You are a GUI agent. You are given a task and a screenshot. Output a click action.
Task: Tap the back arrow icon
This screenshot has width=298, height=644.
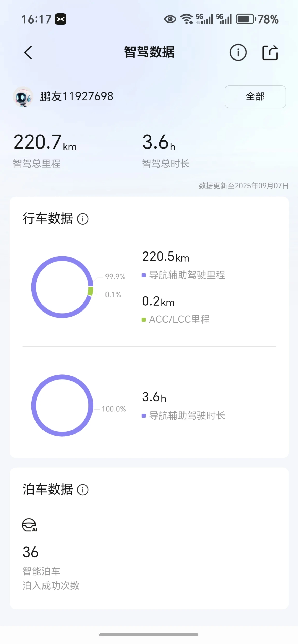[x=28, y=53]
